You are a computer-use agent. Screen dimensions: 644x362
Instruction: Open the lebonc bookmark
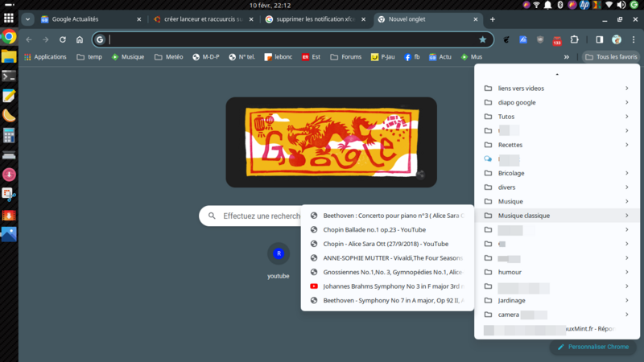coord(278,57)
